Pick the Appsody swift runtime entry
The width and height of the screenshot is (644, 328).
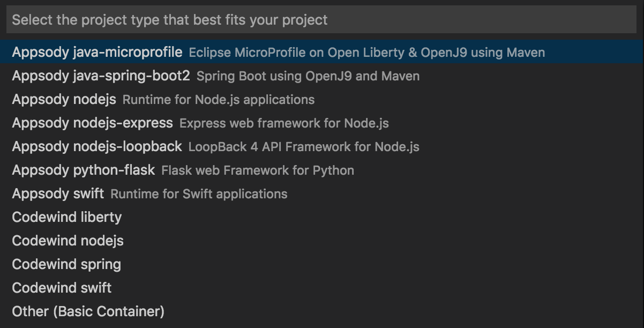tap(58, 193)
